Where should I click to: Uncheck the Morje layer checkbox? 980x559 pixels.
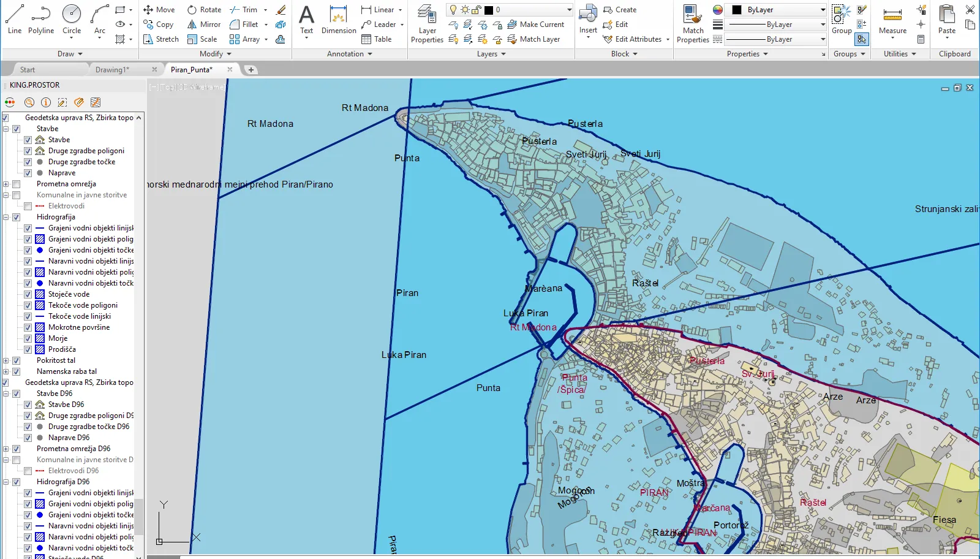coord(28,338)
